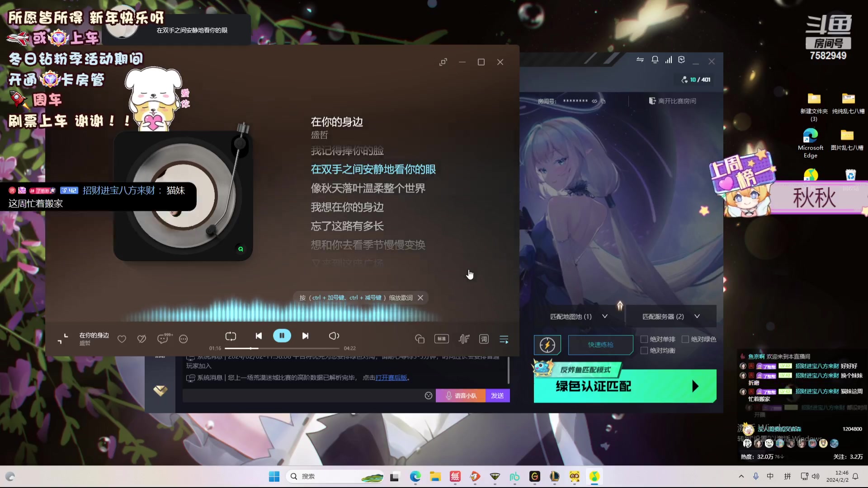Dismiss the lyric zoom shortcut tip
868x488 pixels.
point(420,298)
